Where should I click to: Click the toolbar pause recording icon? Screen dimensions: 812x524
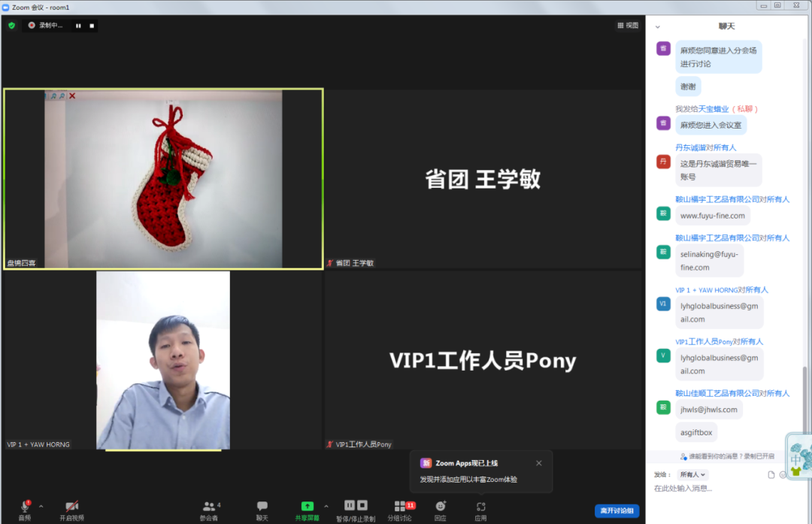point(350,505)
